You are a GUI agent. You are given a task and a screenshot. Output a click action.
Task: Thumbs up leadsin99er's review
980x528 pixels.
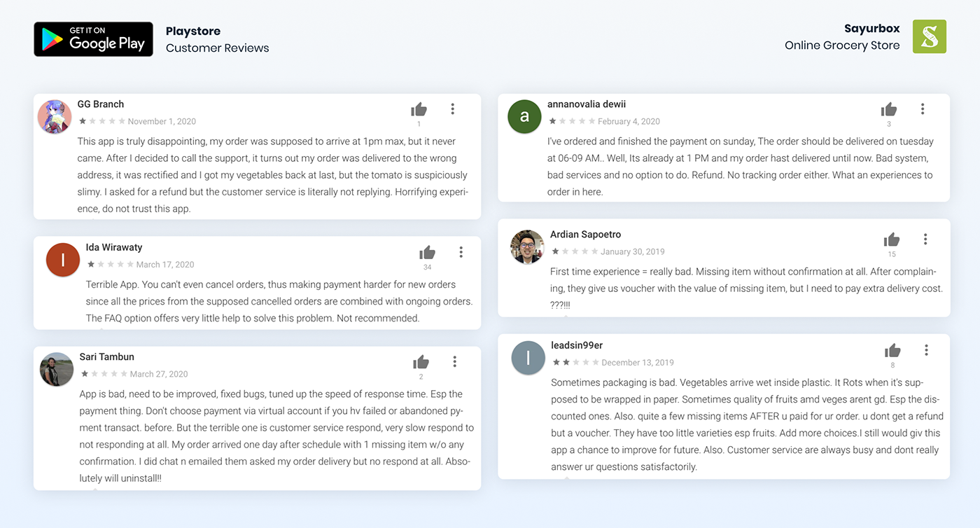892,350
